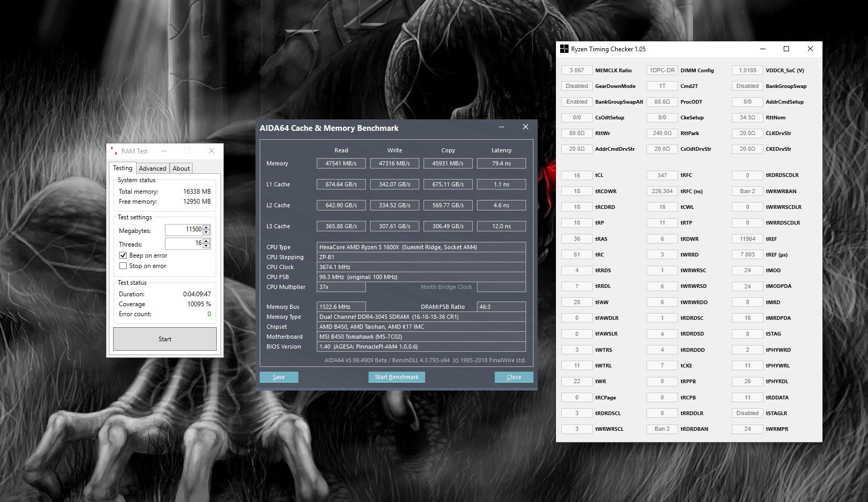Decrease Threads value with down arrow
Viewport: 868px width, 502px height.
pos(206,246)
